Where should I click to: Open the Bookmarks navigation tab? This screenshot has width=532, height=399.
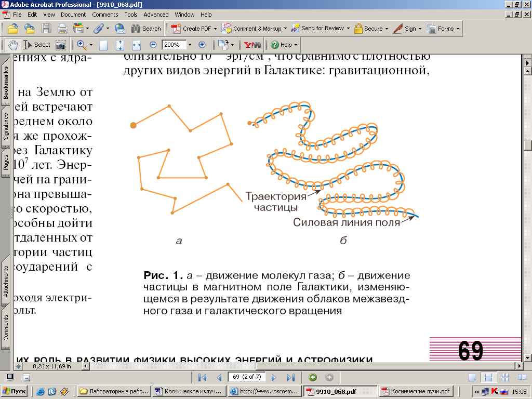5,83
